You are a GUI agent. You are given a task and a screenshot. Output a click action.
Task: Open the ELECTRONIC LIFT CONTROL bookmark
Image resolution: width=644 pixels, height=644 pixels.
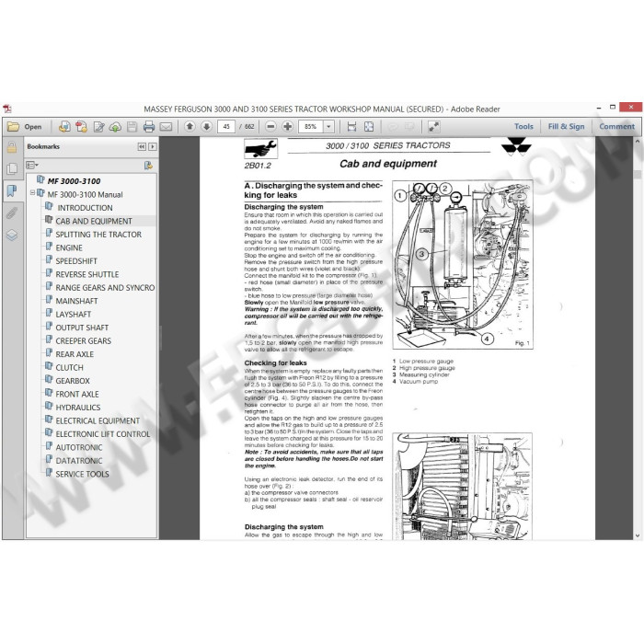click(x=103, y=434)
